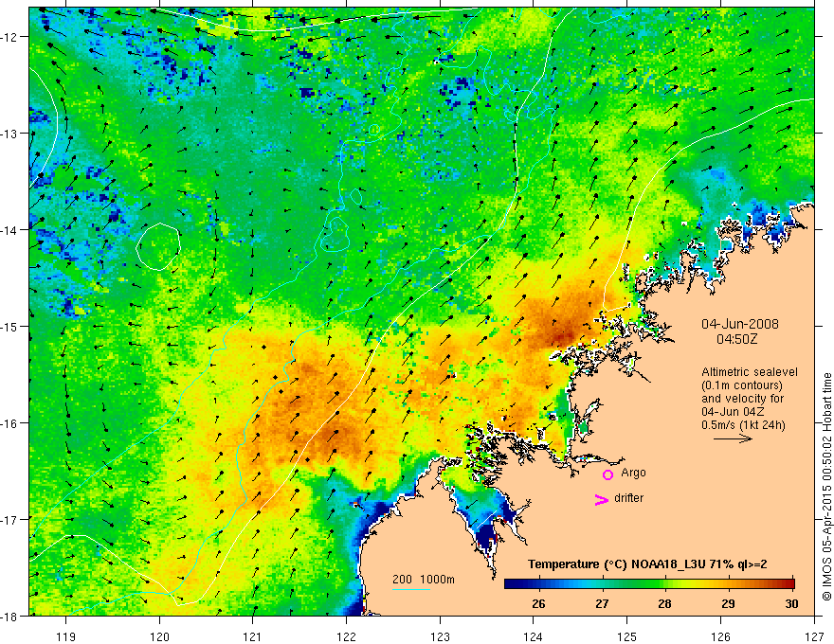This screenshot has height=644, width=834.
Task: Click the 'Altimetric sealevel' text line
Action: 750,372
